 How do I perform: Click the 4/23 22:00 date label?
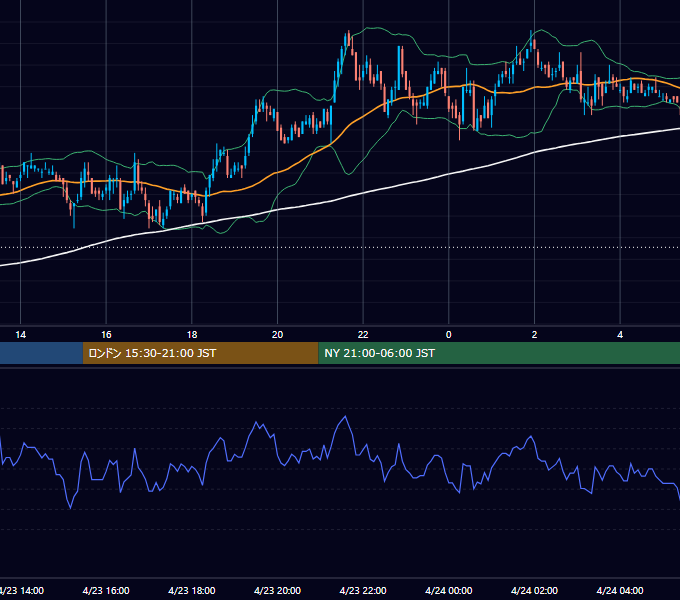363,590
